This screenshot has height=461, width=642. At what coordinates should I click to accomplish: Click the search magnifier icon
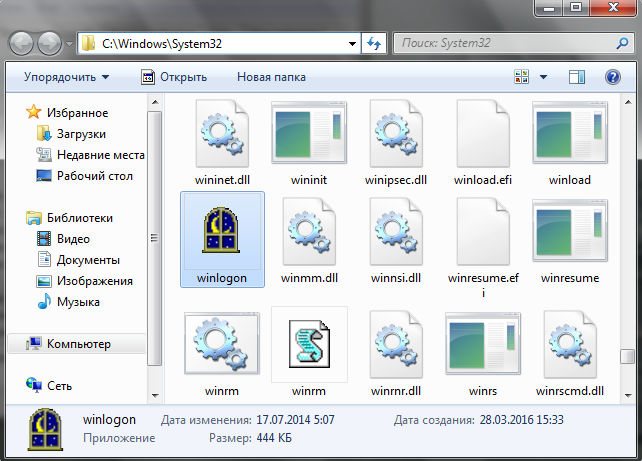[x=622, y=43]
